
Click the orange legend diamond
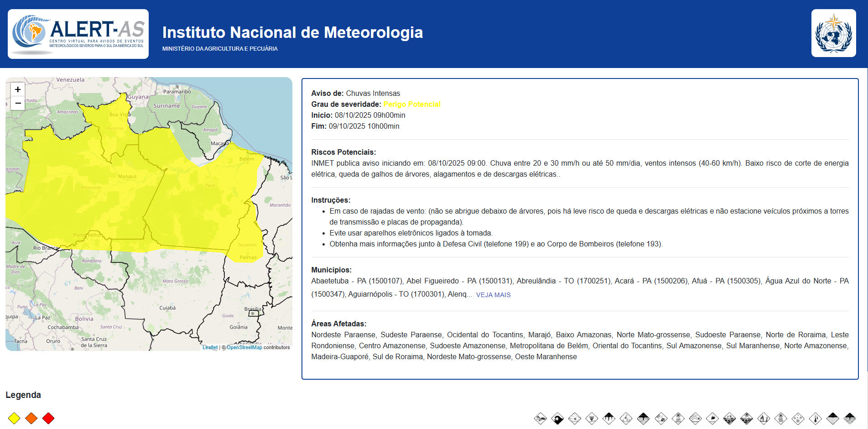click(x=31, y=418)
